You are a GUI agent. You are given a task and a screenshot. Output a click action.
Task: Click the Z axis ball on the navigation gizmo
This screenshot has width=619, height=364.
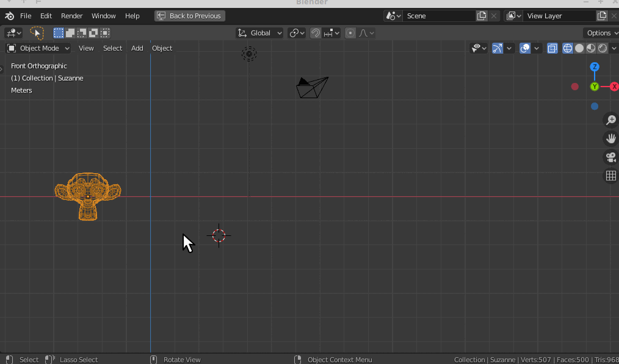[x=594, y=66]
